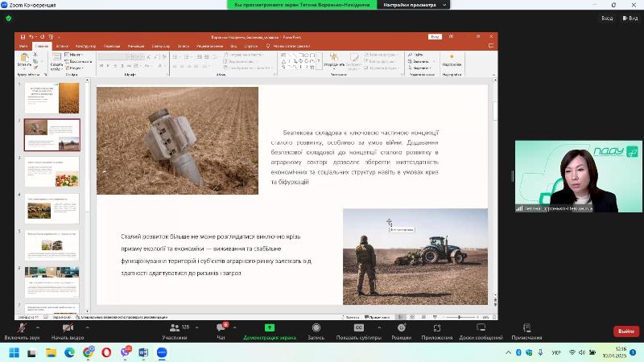Open Доски сообщений whiteboards
The height and width of the screenshot is (362, 644).
pyautogui.click(x=481, y=328)
